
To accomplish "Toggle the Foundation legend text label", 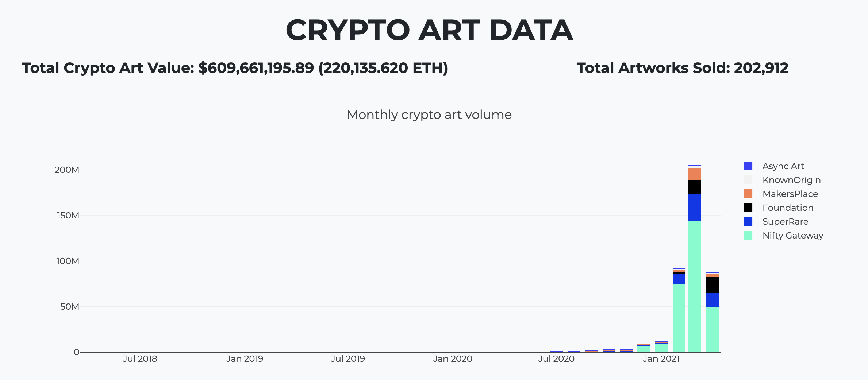I will pyautogui.click(x=788, y=208).
